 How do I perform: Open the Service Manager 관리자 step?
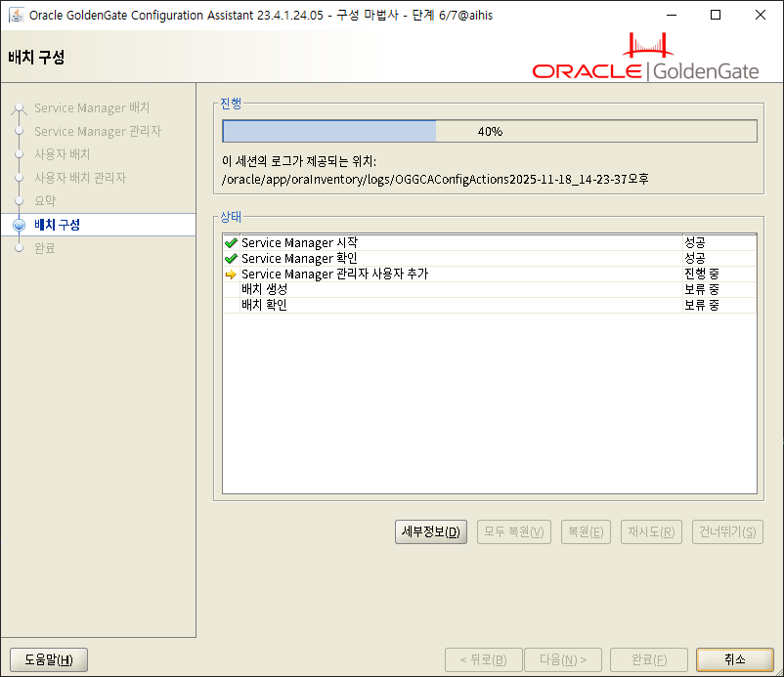pos(98,132)
